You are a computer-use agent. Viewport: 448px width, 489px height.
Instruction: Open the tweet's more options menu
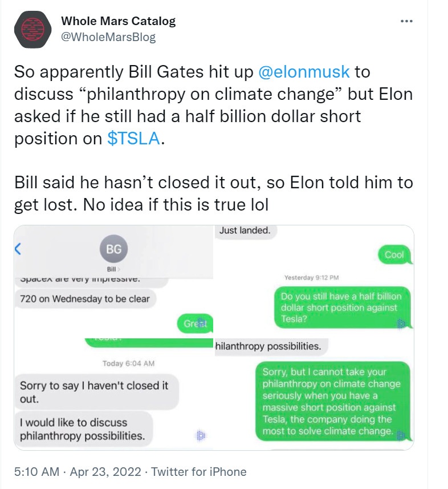pyautogui.click(x=407, y=21)
